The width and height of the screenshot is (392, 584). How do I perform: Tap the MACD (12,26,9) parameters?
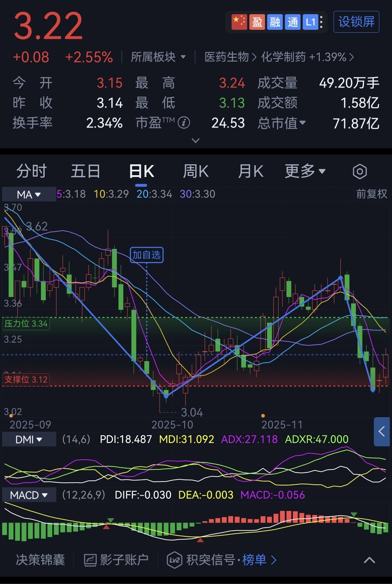pyautogui.click(x=83, y=495)
